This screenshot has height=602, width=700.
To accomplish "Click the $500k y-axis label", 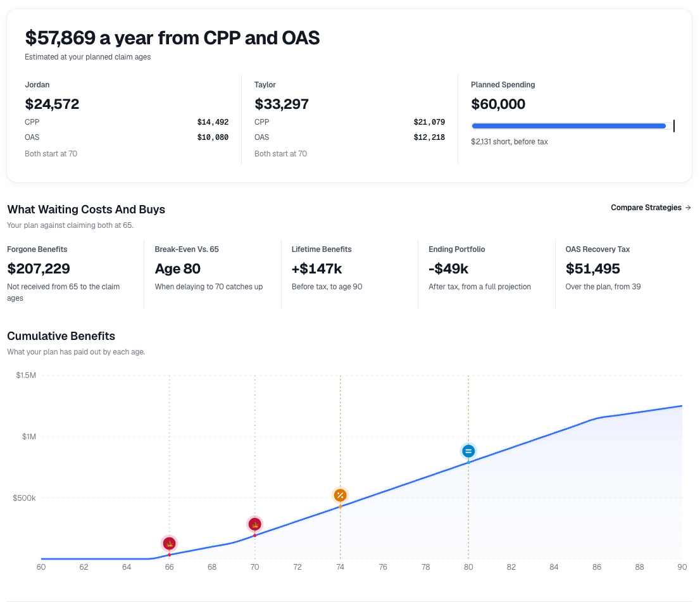I will 24,498.
